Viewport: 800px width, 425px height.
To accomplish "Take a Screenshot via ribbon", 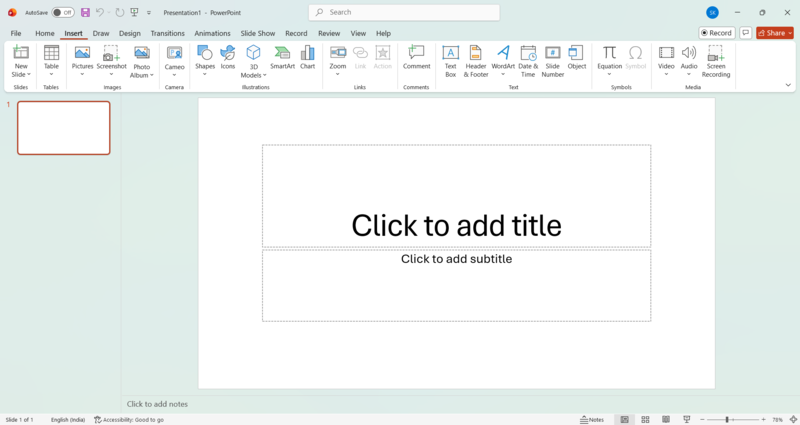I will (111, 61).
